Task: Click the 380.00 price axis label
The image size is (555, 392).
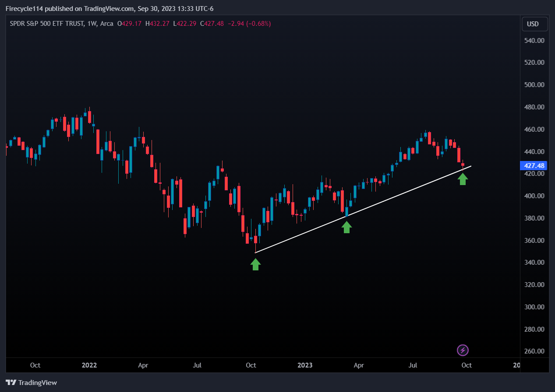Action: pos(534,218)
